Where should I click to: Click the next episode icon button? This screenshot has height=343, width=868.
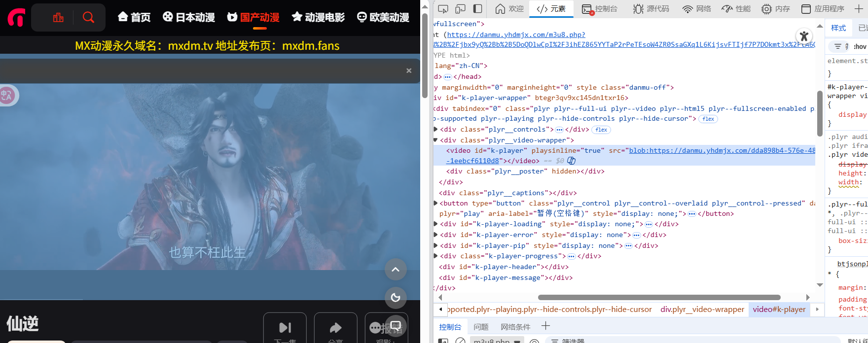[x=285, y=328]
